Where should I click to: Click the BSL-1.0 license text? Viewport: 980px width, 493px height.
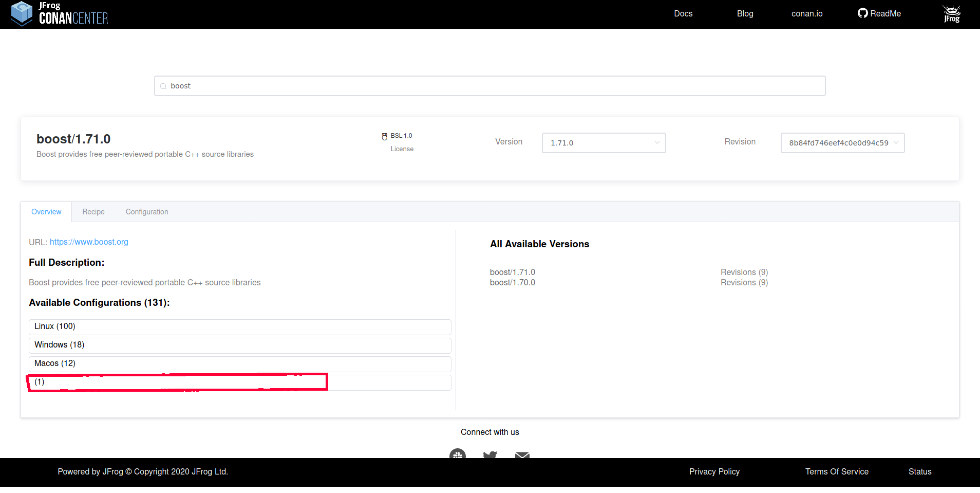[x=401, y=136]
